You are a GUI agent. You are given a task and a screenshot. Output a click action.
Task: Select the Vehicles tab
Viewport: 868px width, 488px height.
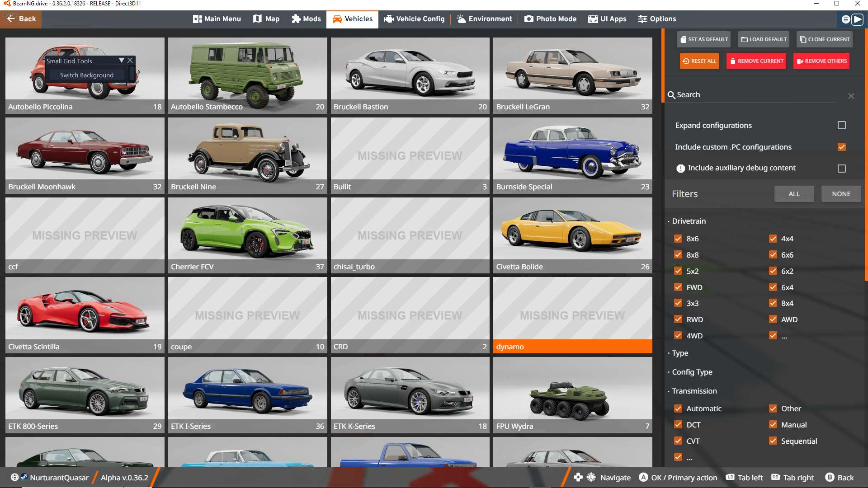click(x=353, y=19)
